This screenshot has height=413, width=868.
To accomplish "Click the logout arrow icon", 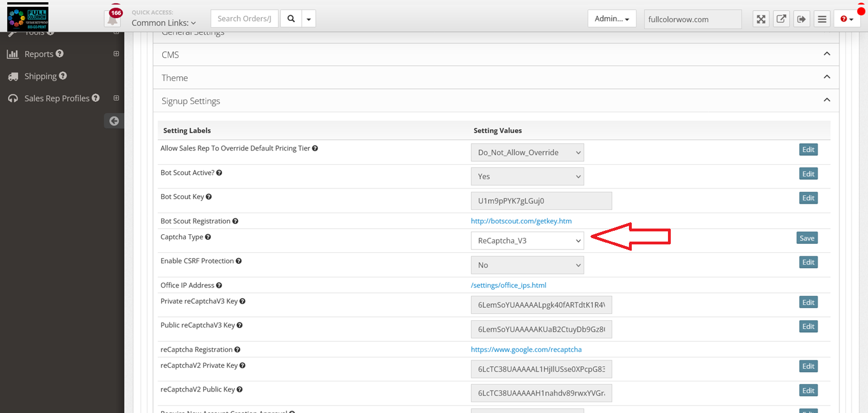I will point(801,19).
